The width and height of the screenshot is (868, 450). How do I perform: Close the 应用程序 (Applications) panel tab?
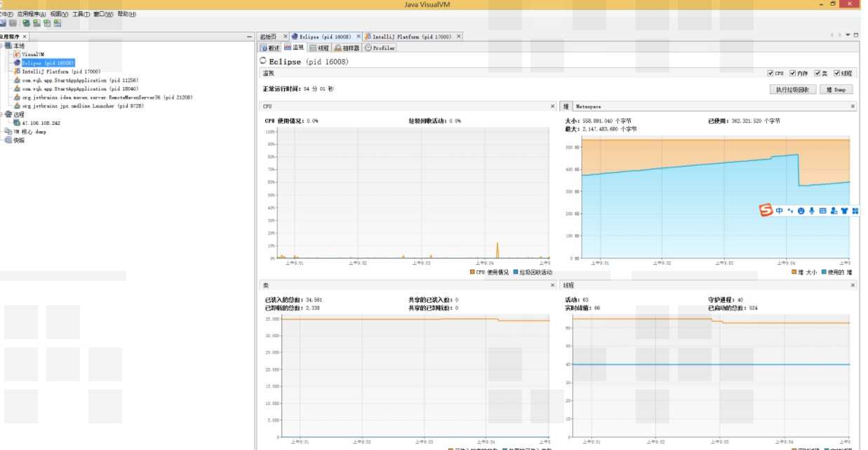point(24,37)
